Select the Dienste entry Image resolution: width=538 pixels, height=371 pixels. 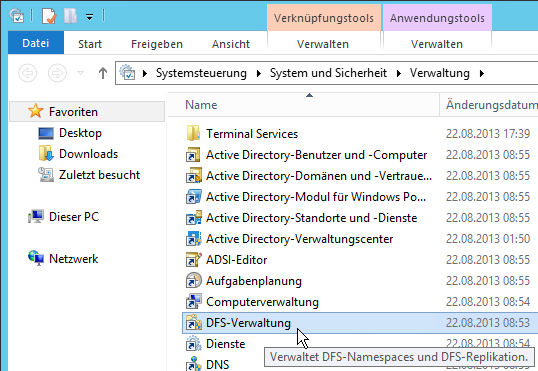click(x=225, y=344)
